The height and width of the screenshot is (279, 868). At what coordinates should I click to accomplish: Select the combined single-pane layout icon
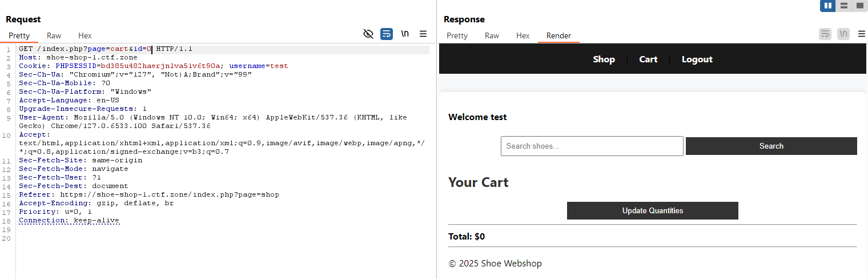pyautogui.click(x=860, y=6)
